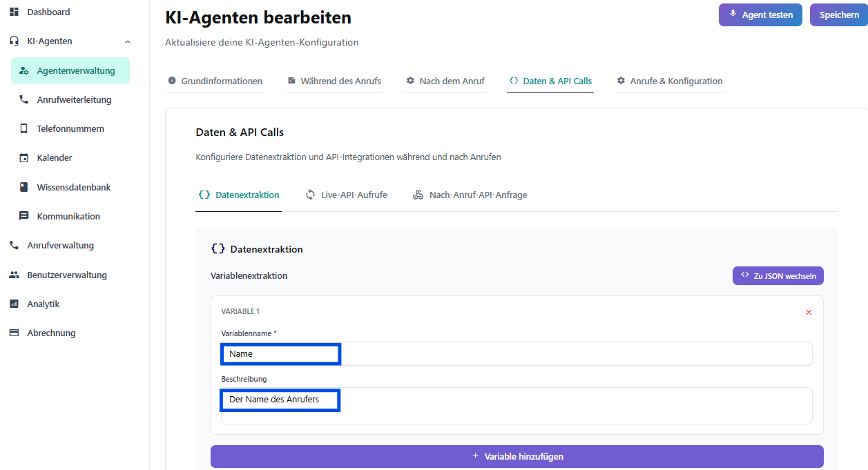The image size is (868, 470).
Task: Open the Während des Anrufs tab
Action: coord(334,81)
